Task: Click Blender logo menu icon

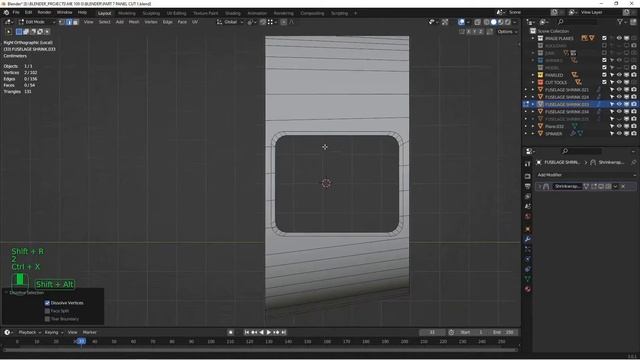Action: coord(6,13)
